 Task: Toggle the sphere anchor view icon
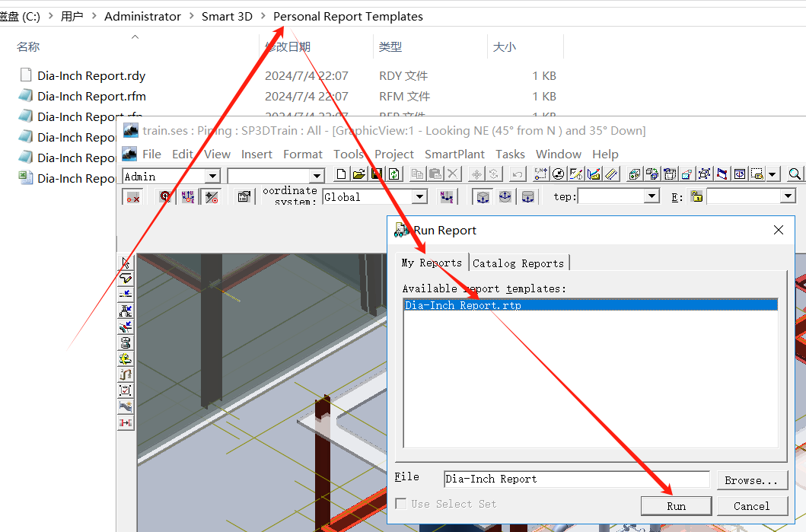pyautogui.click(x=505, y=196)
